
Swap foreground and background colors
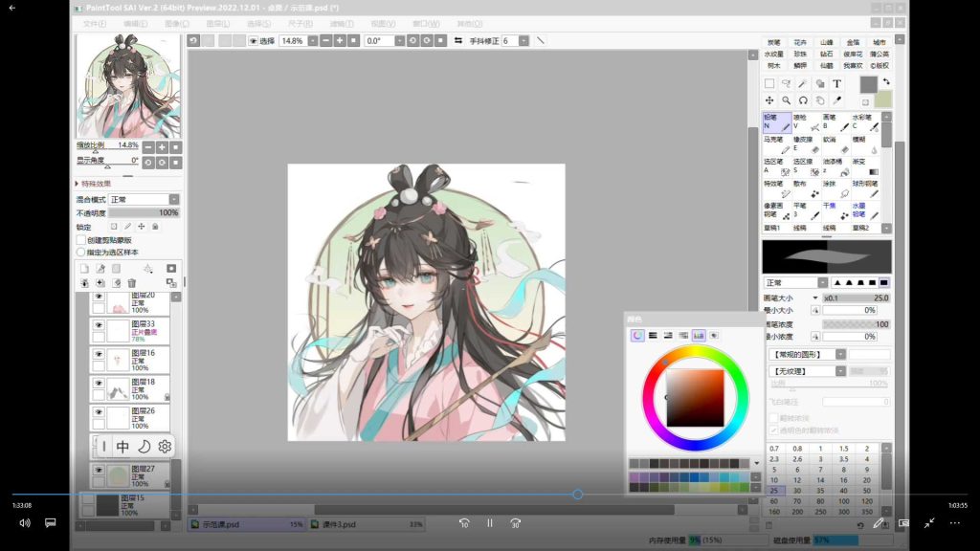[x=885, y=81]
